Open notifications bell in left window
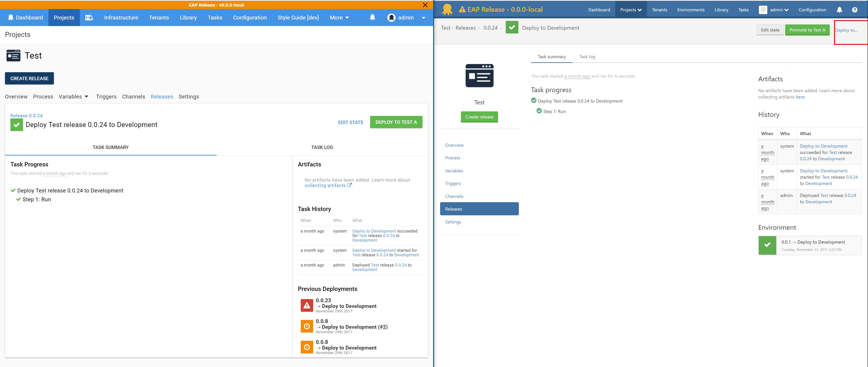The height and width of the screenshot is (367, 868). pyautogui.click(x=372, y=17)
